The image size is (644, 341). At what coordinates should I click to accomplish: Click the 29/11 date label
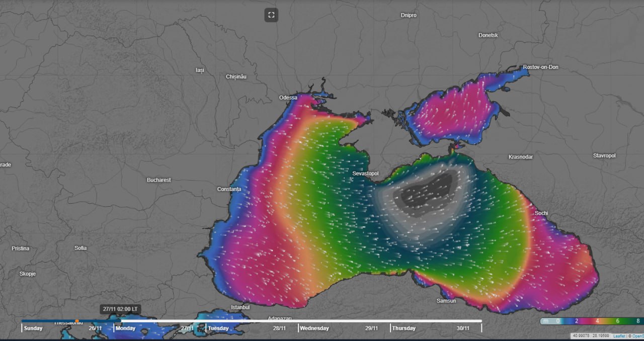(371, 328)
